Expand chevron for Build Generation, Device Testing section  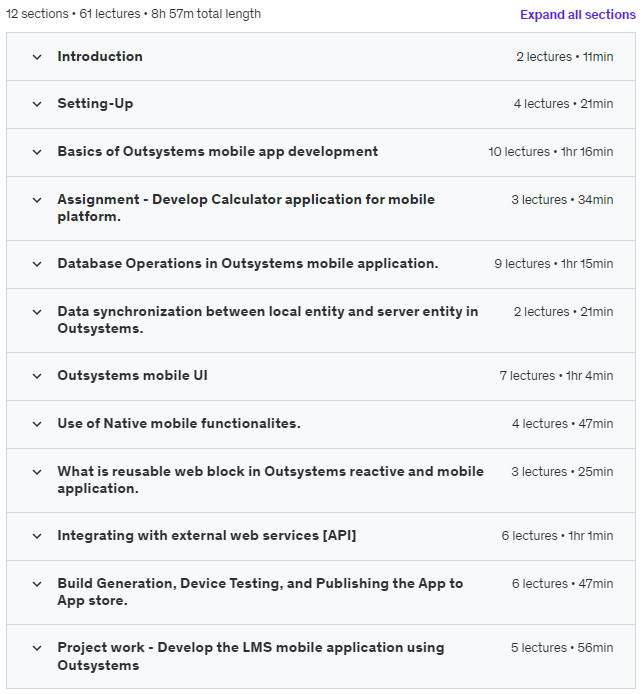click(x=37, y=584)
